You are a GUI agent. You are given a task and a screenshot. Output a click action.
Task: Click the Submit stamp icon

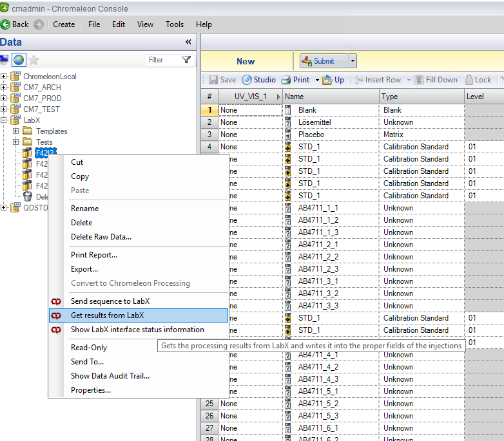307,61
